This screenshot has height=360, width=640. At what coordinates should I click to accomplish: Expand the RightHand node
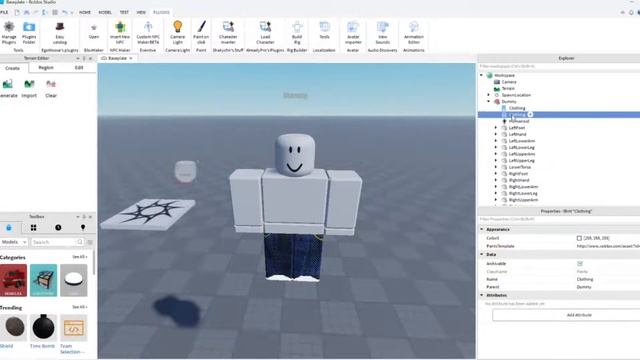tap(496, 180)
